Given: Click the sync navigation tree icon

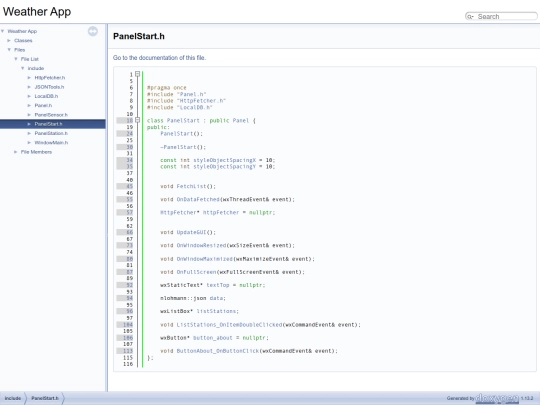Looking at the screenshot, I should (x=93, y=31).
